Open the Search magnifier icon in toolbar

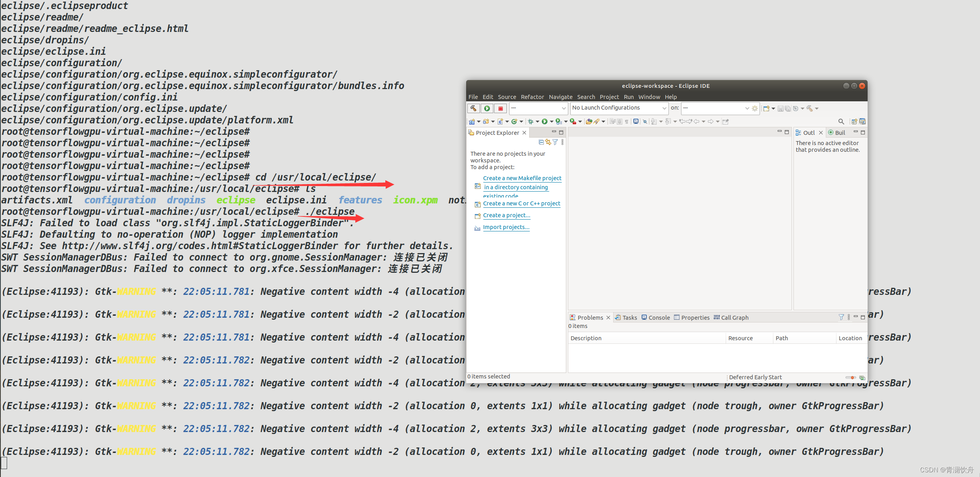841,121
